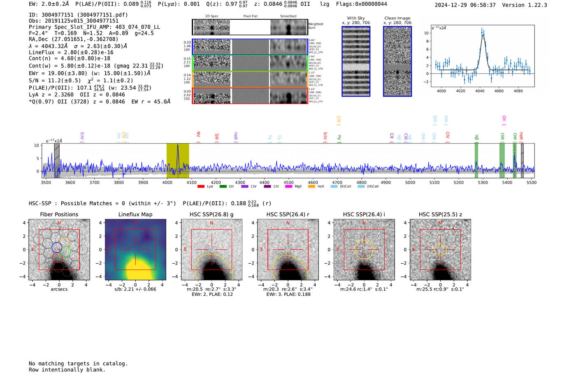Viewport: 576px width, 392px height.
Task: Click the 'Flags:0x00000044' header text
Action: click(361, 4)
